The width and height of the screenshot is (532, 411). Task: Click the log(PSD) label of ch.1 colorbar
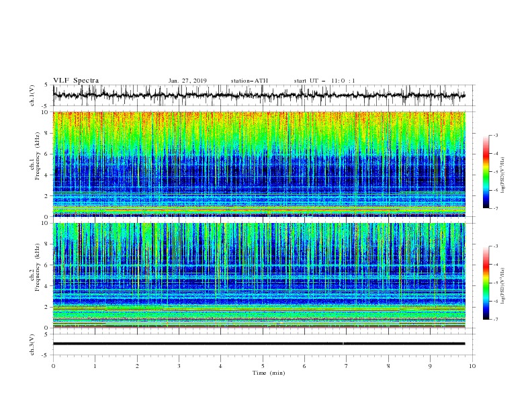coord(503,175)
